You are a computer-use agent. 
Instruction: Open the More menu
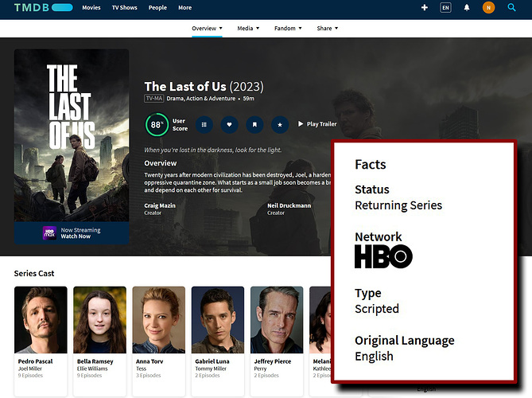(x=185, y=7)
